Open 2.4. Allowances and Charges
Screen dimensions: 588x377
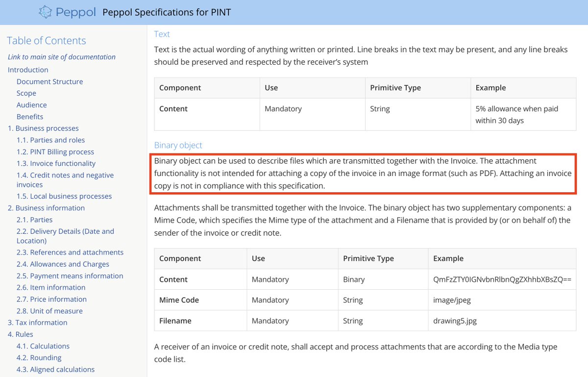click(x=63, y=264)
